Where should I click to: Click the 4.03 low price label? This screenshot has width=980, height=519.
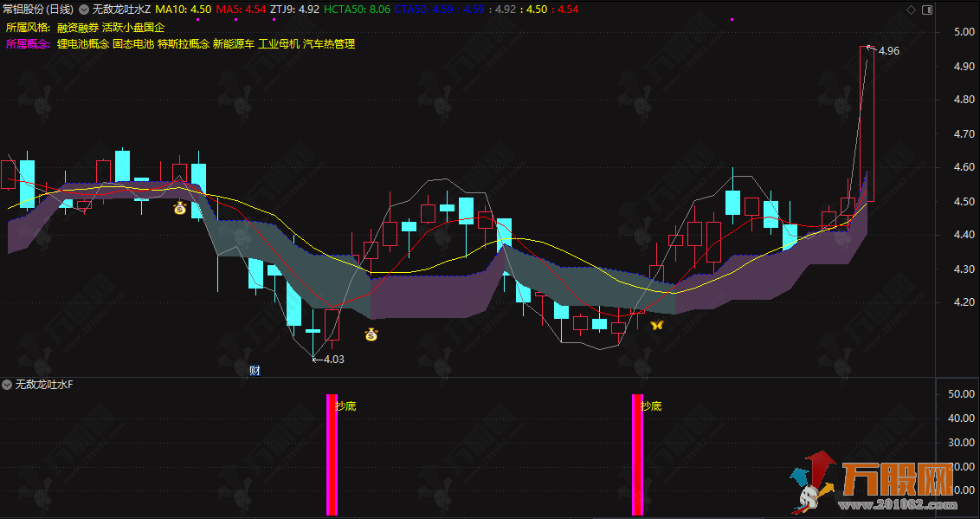pyautogui.click(x=334, y=360)
